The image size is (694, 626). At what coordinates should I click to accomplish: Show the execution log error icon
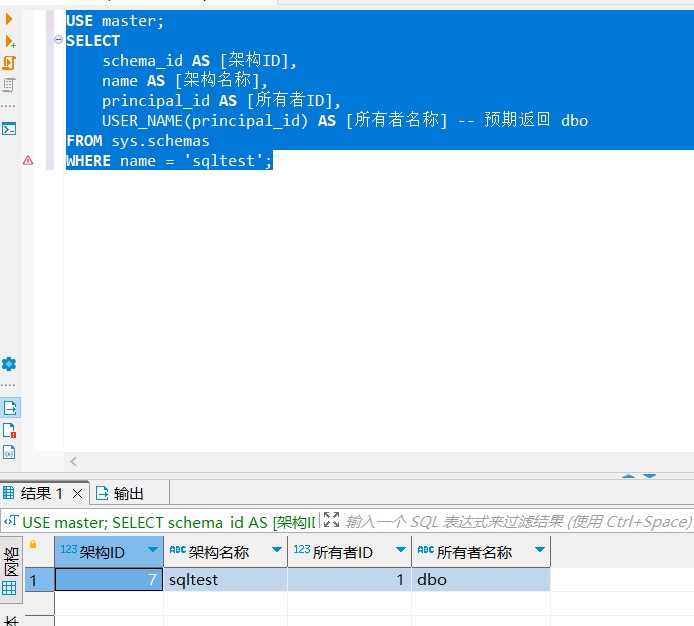click(9, 430)
